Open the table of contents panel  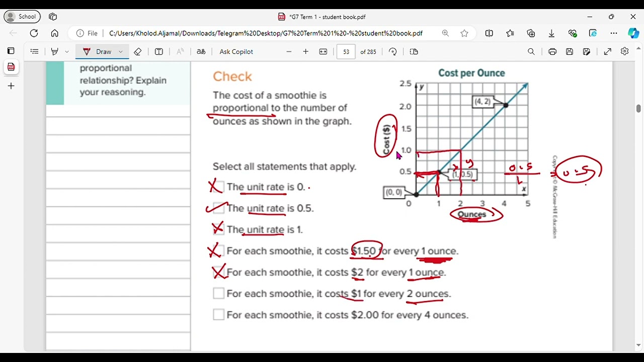pos(35,51)
